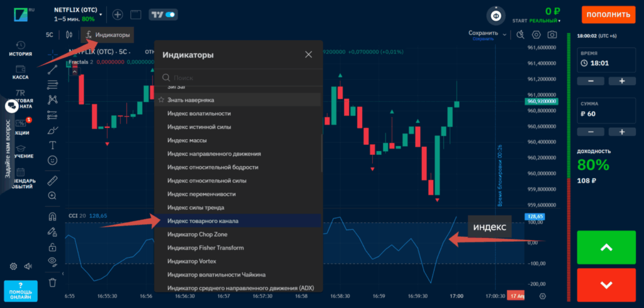Select the ruler measure tool
Viewport: 644px width, 308px height.
53,181
